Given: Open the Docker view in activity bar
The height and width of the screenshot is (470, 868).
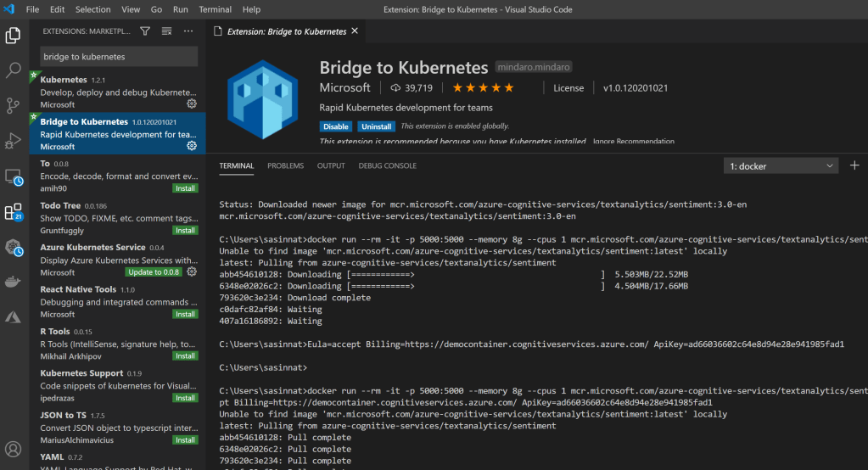Looking at the screenshot, I should [14, 283].
